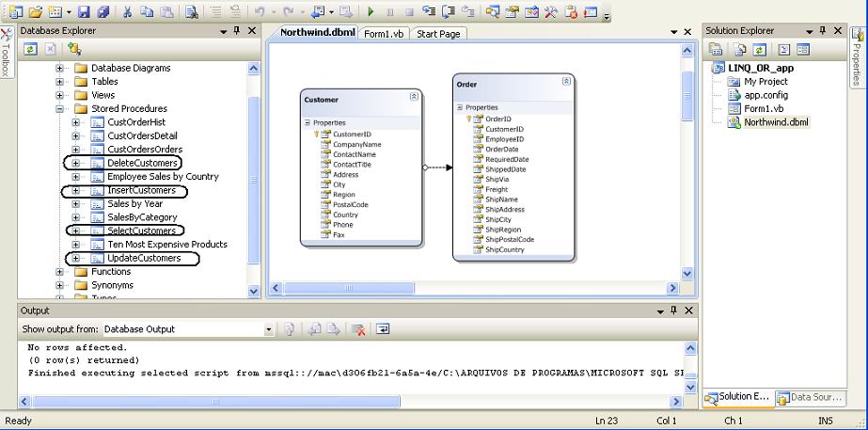Click the Save All toolbar icon

click(101, 12)
